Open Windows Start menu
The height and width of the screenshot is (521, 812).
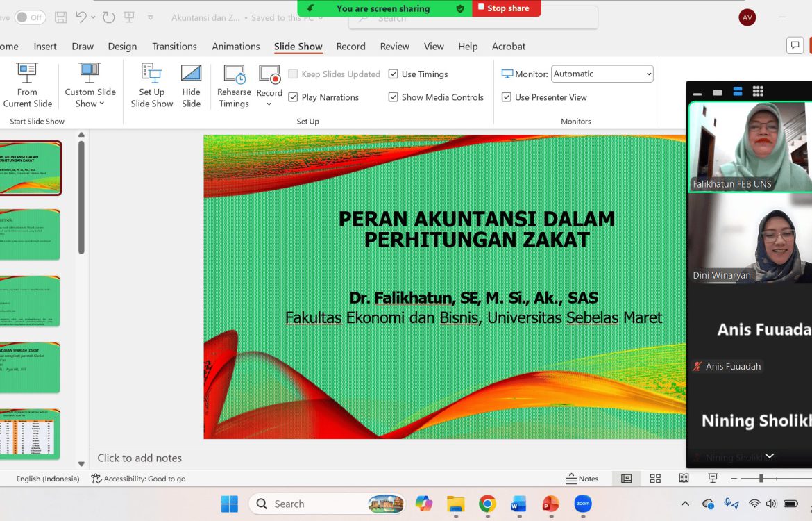click(230, 504)
